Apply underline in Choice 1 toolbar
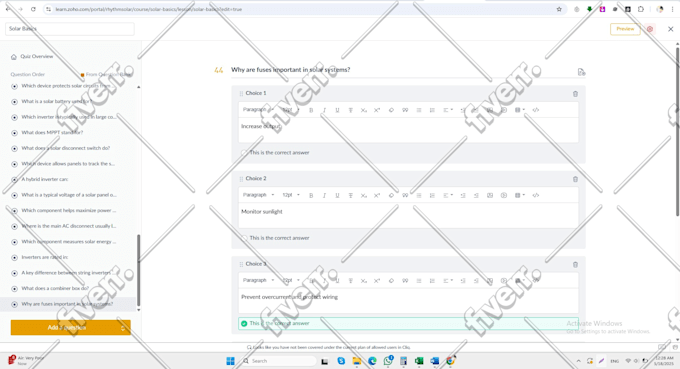Viewport: 680px width, 369px height. tap(337, 110)
